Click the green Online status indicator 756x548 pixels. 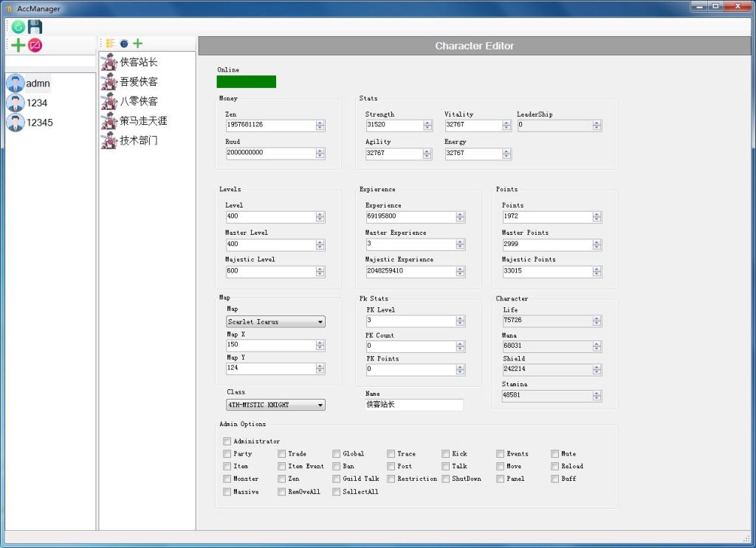tap(247, 82)
